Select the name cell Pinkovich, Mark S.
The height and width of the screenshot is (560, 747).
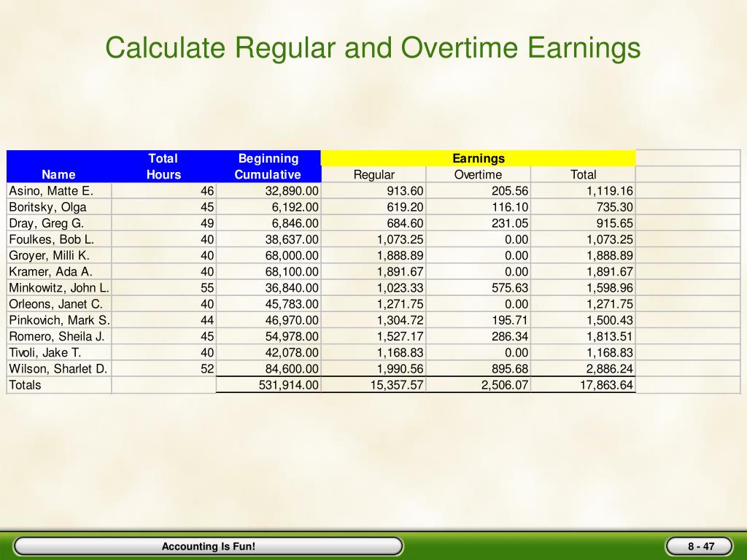(60, 321)
